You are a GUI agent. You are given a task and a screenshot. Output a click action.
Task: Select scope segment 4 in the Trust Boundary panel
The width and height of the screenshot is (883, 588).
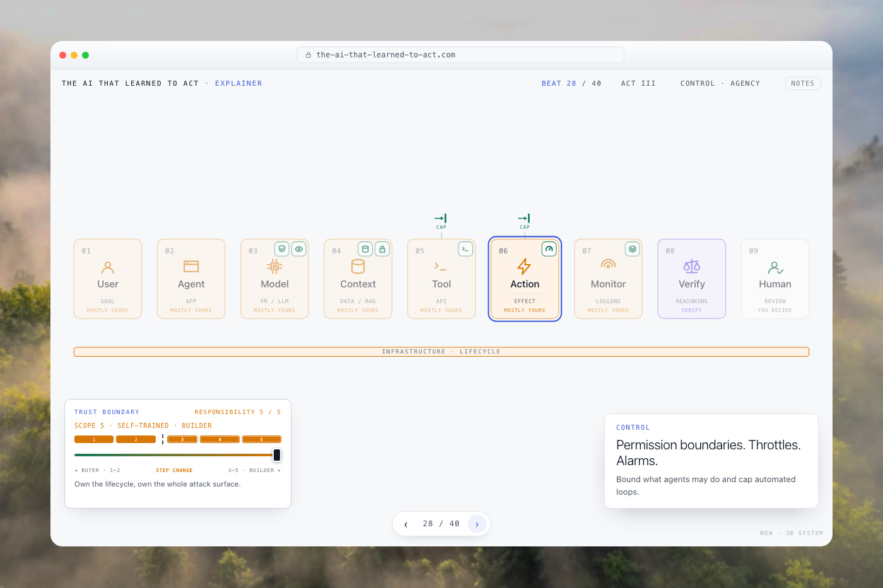(219, 439)
